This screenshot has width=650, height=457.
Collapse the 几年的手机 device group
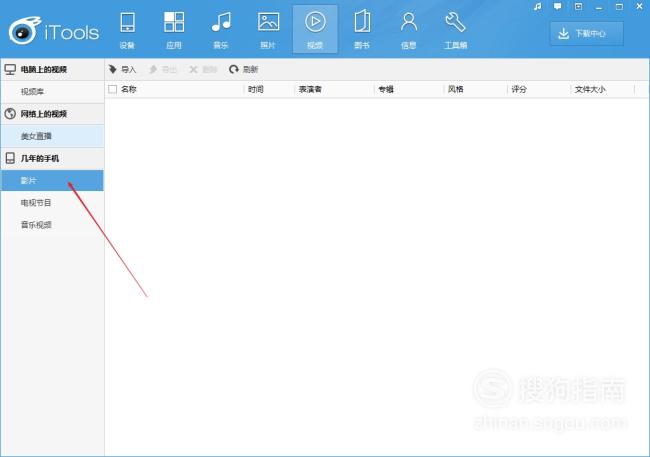[53, 158]
